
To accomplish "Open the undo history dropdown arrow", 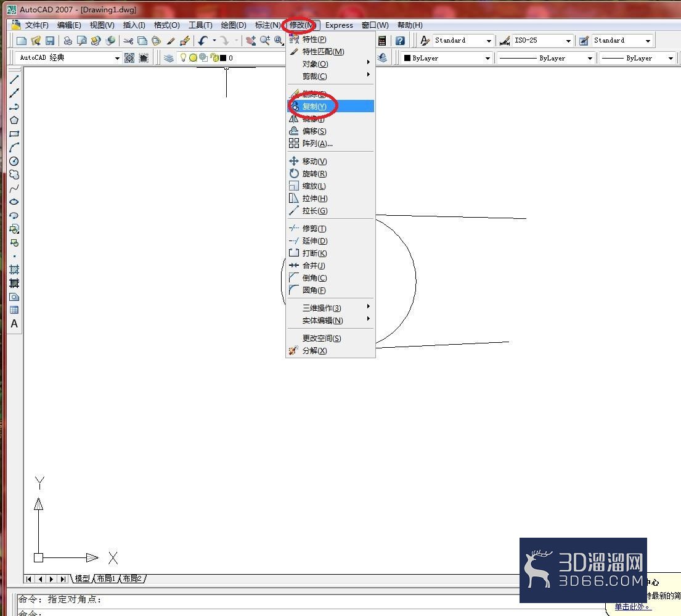I will 214,41.
